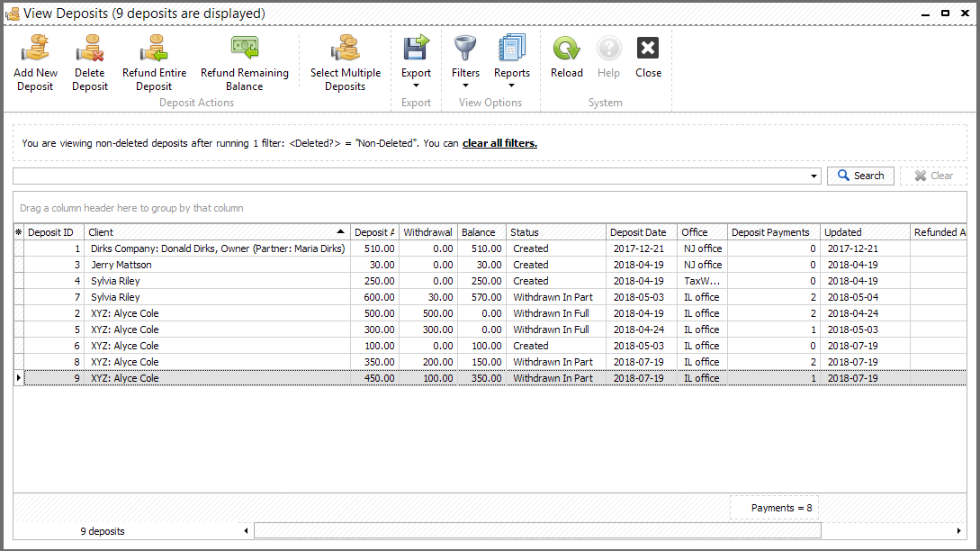Click the row indicator of deposit 9

click(x=19, y=378)
